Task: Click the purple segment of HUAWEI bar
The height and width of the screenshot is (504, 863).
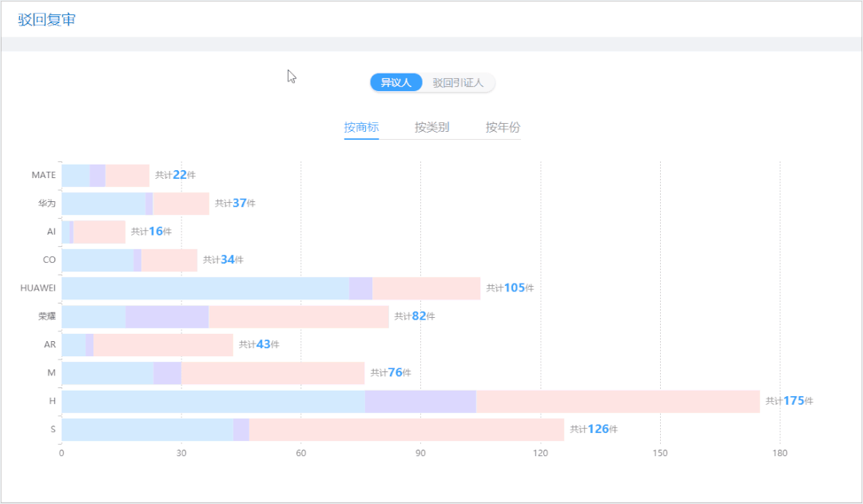Action: coord(361,288)
